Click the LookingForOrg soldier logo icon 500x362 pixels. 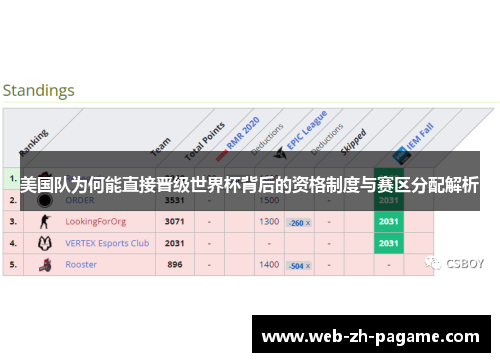[45, 222]
